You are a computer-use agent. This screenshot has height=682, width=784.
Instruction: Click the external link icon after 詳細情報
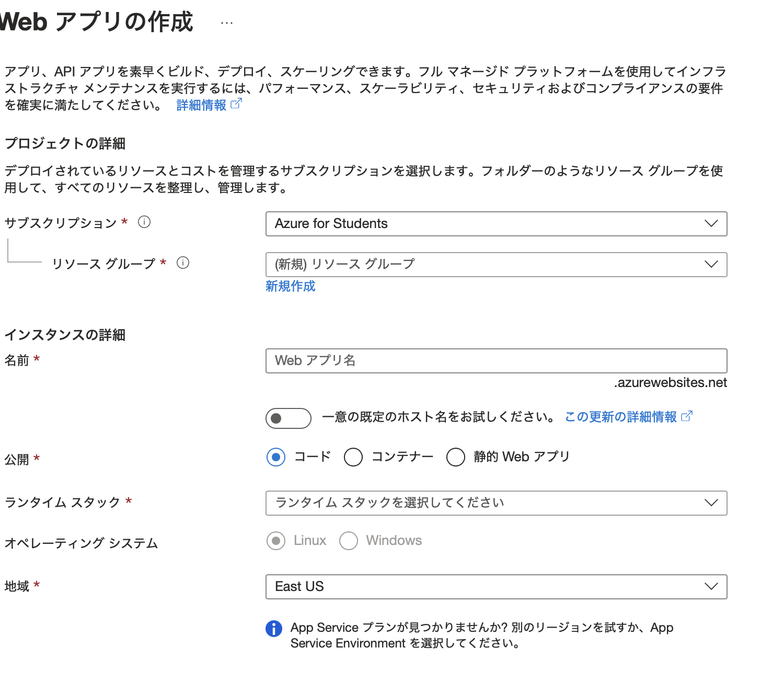pyautogui.click(x=237, y=104)
